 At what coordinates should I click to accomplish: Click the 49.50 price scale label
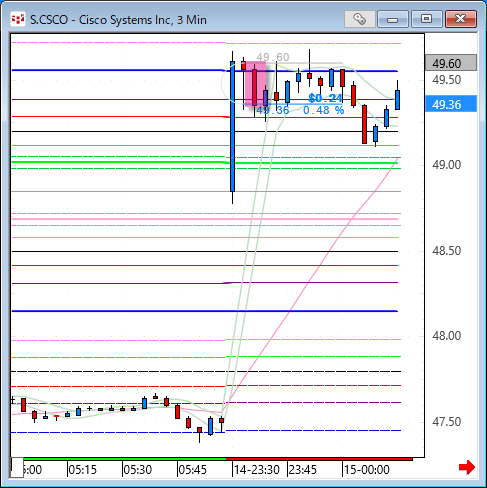(x=447, y=80)
